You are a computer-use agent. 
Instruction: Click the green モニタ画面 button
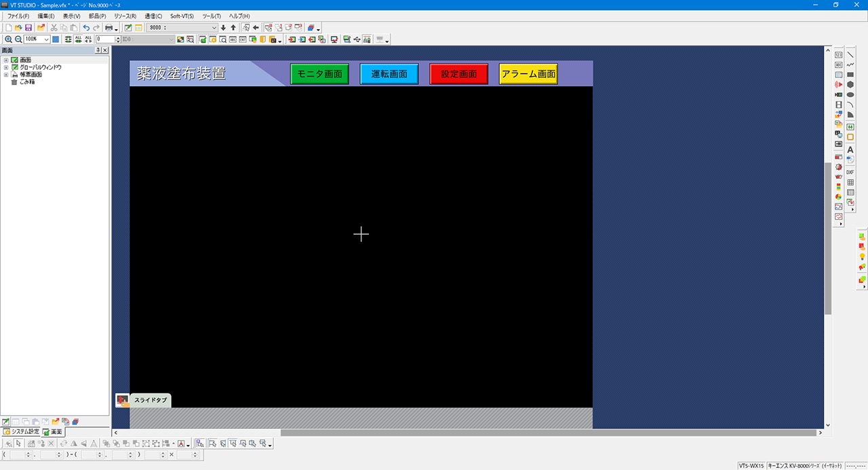coord(319,74)
